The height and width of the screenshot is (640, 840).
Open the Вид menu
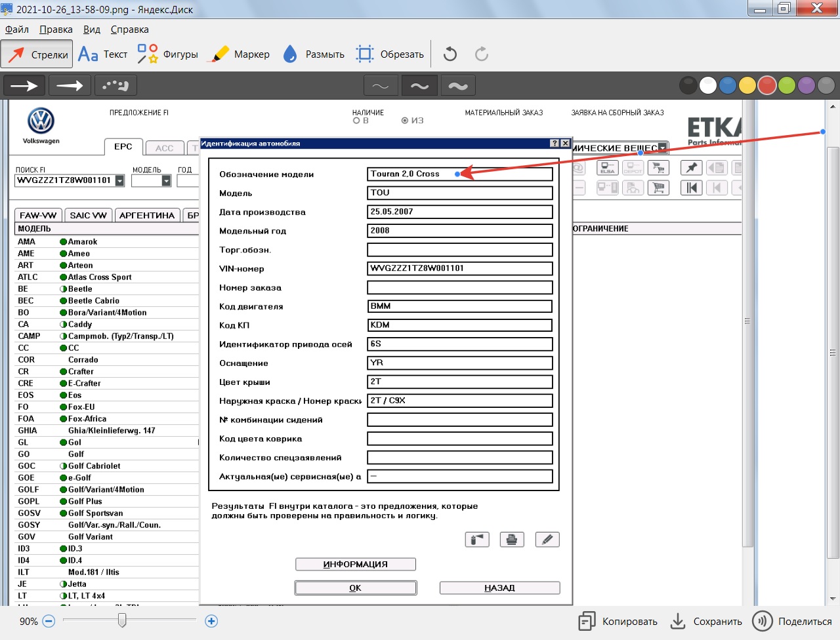point(92,30)
